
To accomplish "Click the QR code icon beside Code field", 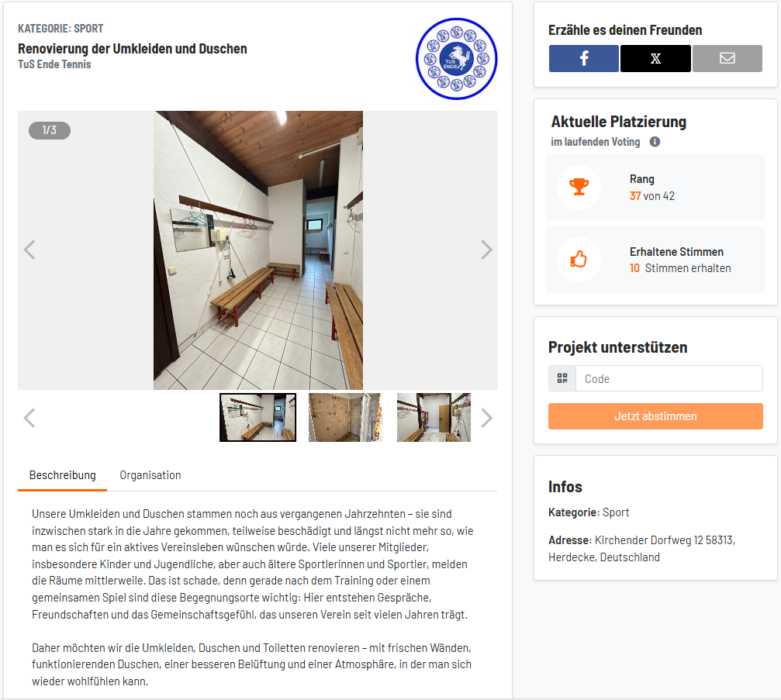I will click(562, 378).
